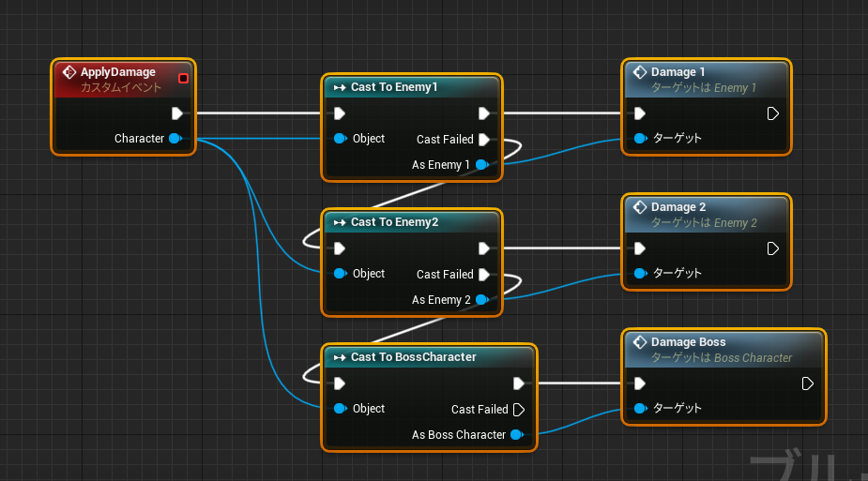Click unconnected Cast Failed pin on Cast To BossCharacter
The image size is (868, 481).
click(519, 410)
